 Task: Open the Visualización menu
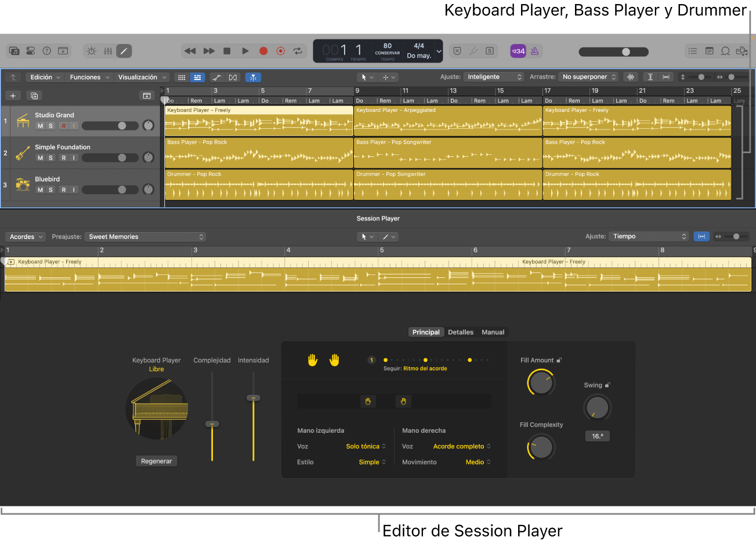pyautogui.click(x=142, y=77)
